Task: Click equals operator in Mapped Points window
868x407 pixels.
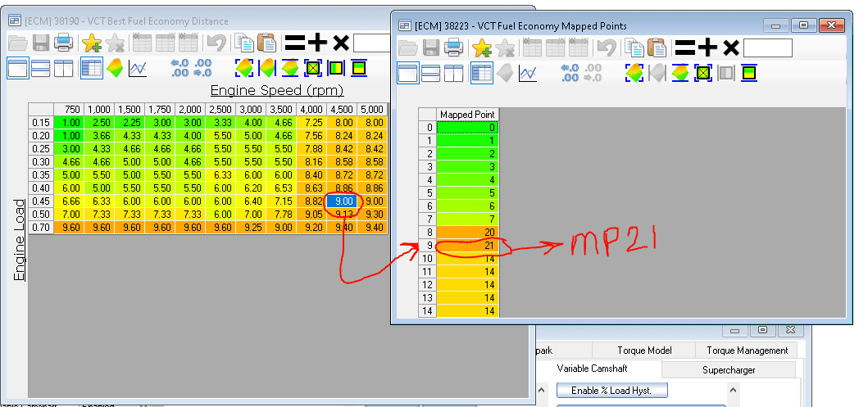Action: pos(684,48)
